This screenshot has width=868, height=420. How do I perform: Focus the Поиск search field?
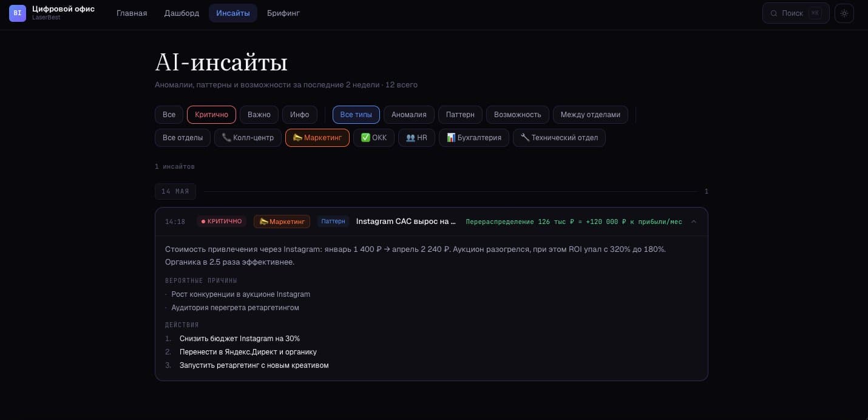tap(796, 13)
